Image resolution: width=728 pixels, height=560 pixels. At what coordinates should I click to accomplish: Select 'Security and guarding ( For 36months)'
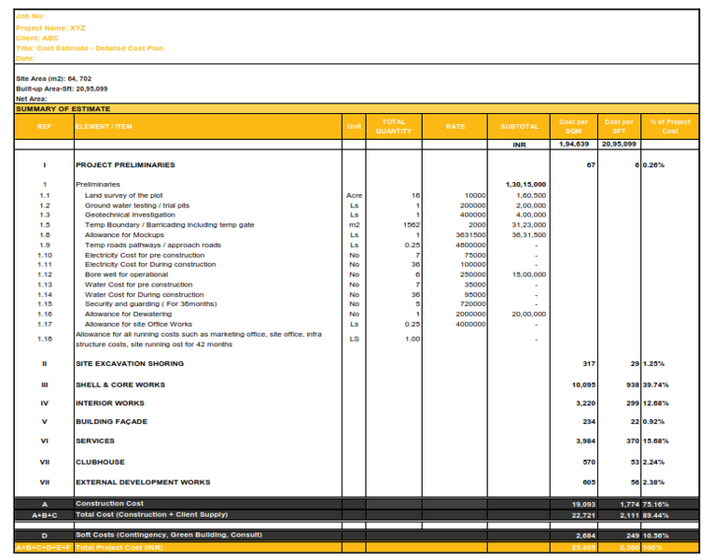pos(150,303)
